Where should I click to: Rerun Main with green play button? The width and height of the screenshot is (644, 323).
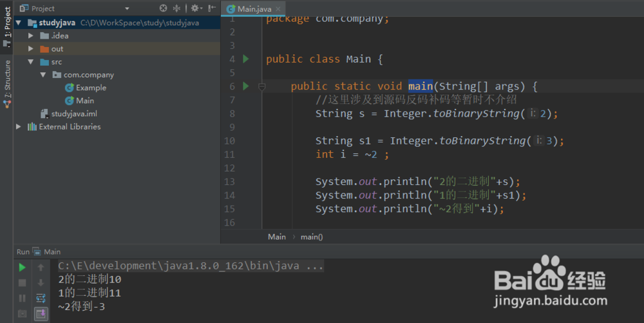[22, 268]
